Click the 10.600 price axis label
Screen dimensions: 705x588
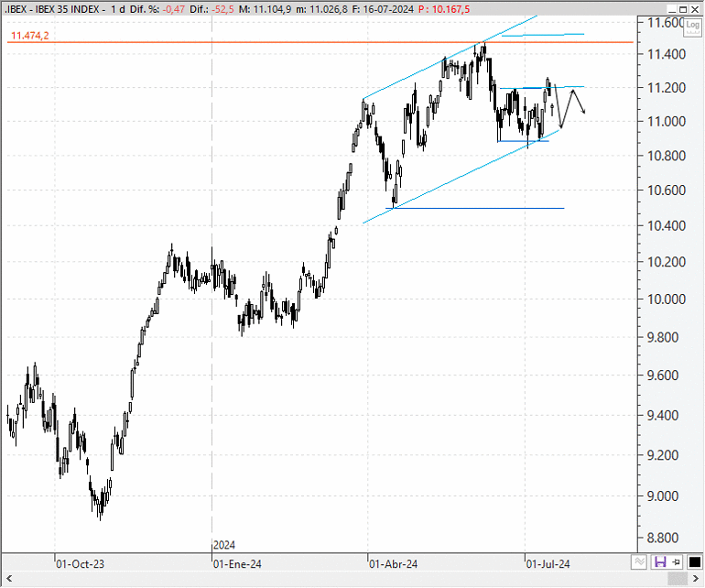(667, 191)
